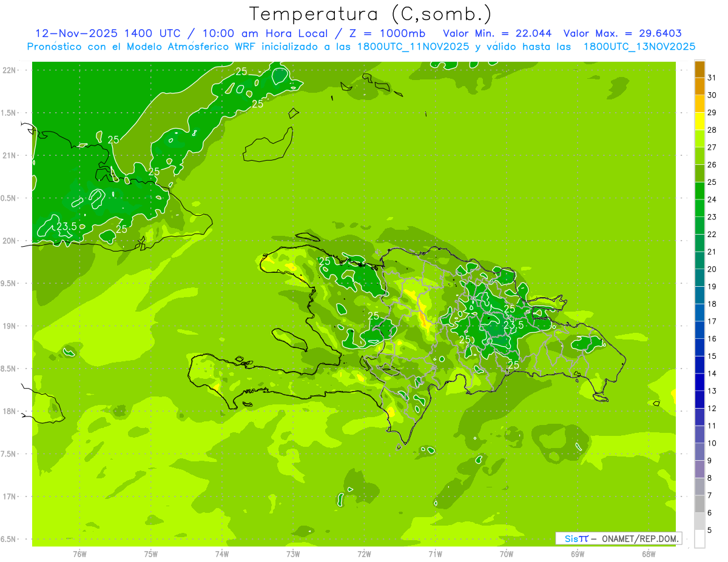728x562 pixels.
Task: Click the '74W' longitude label
Action: pos(222,554)
